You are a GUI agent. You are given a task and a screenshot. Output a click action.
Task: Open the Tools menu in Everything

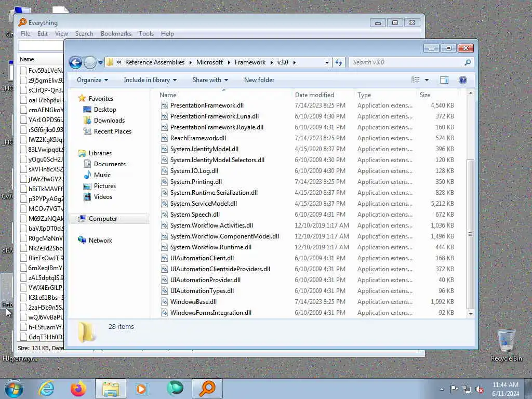click(x=146, y=34)
